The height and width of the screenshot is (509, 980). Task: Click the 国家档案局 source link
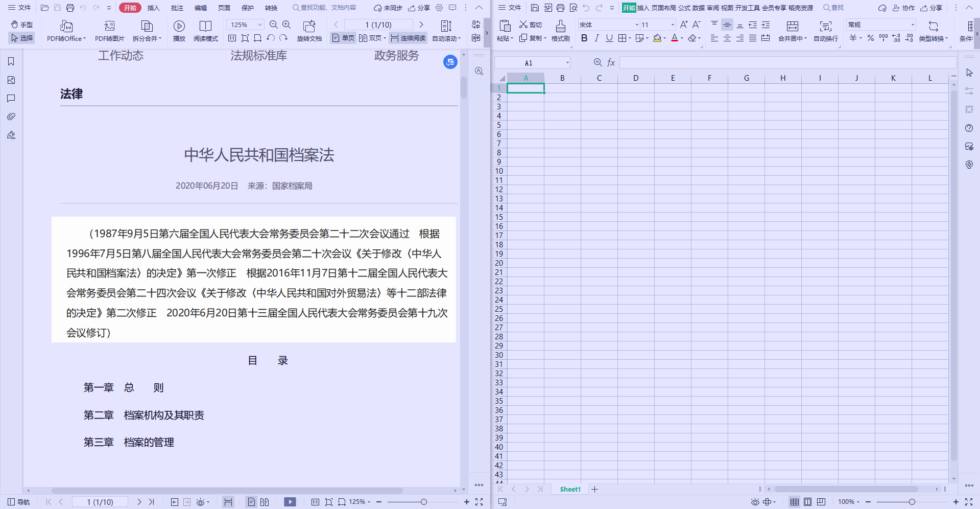pos(292,186)
